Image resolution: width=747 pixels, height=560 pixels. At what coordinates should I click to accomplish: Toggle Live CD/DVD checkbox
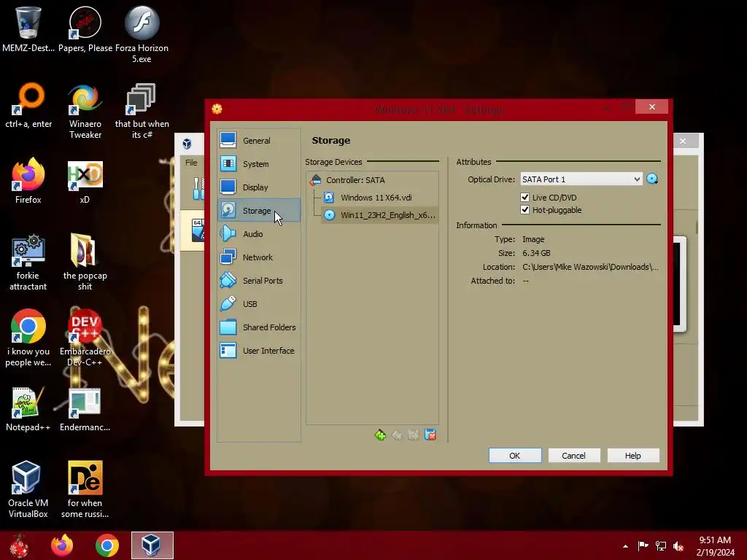coord(525,197)
